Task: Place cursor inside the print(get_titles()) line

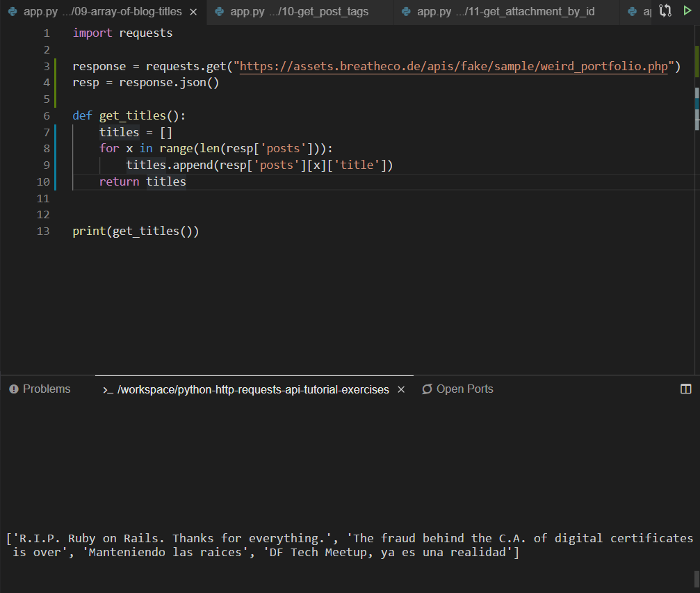Action: (x=136, y=231)
